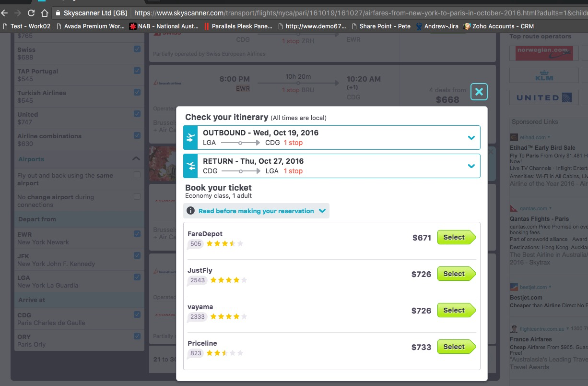Screen dimensions: 588x386
Task: Reload the Skyscanner page
Action: pos(31,13)
